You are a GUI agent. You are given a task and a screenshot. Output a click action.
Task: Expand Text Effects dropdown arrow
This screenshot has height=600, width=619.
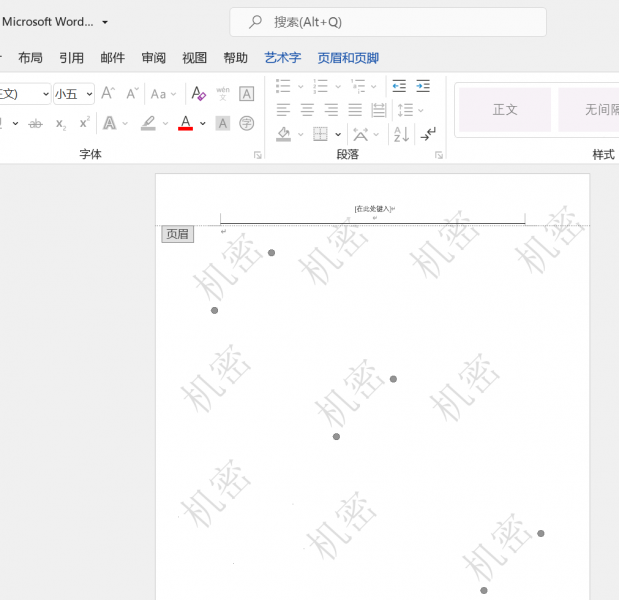[125, 124]
